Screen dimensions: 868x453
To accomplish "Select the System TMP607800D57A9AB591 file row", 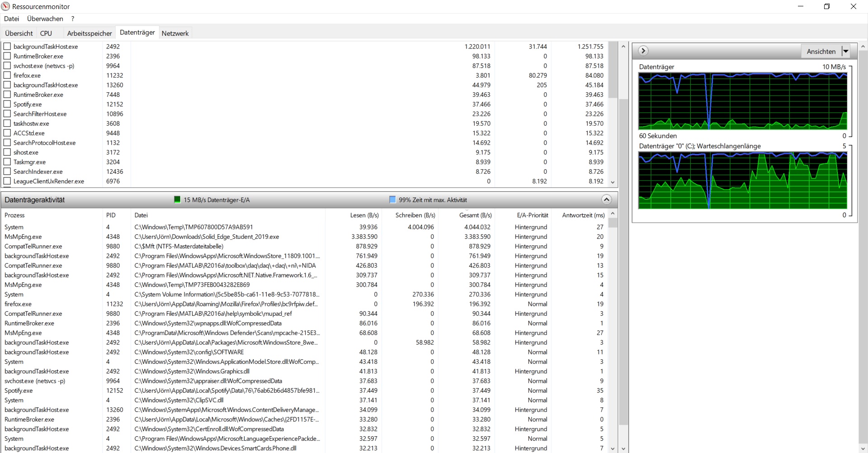I will [x=304, y=227].
